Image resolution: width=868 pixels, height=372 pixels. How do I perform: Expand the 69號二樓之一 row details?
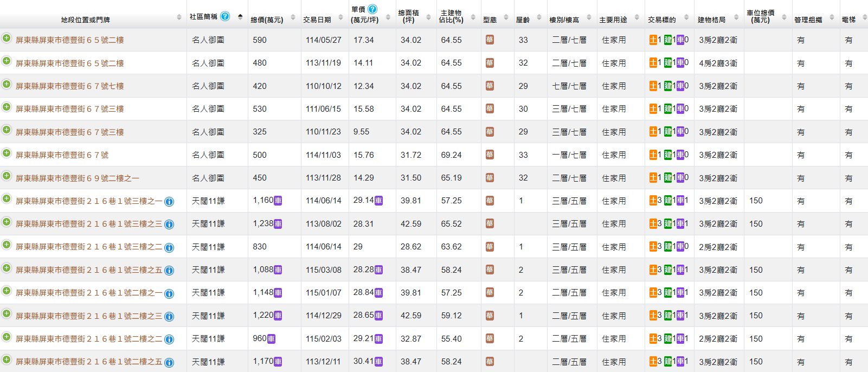pos(7,176)
